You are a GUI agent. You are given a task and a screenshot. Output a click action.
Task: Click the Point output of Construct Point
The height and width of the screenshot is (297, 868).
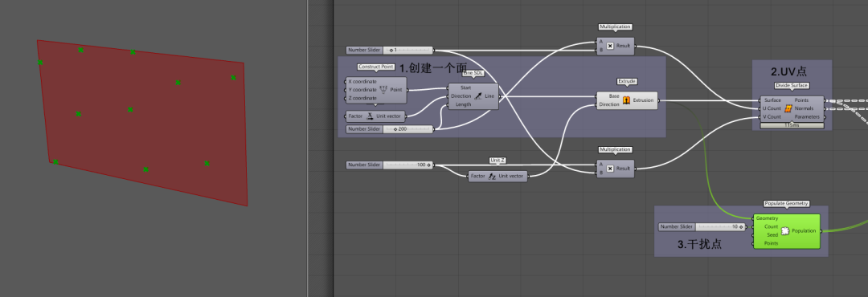(x=396, y=90)
